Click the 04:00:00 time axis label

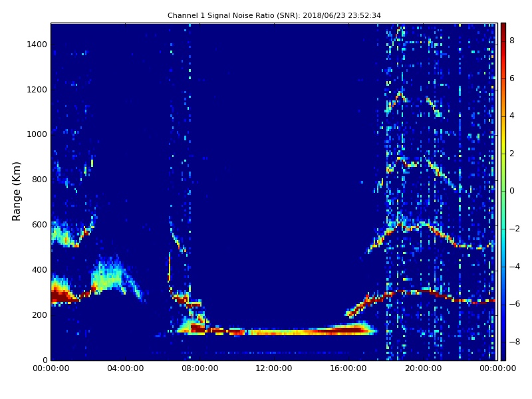click(x=126, y=368)
